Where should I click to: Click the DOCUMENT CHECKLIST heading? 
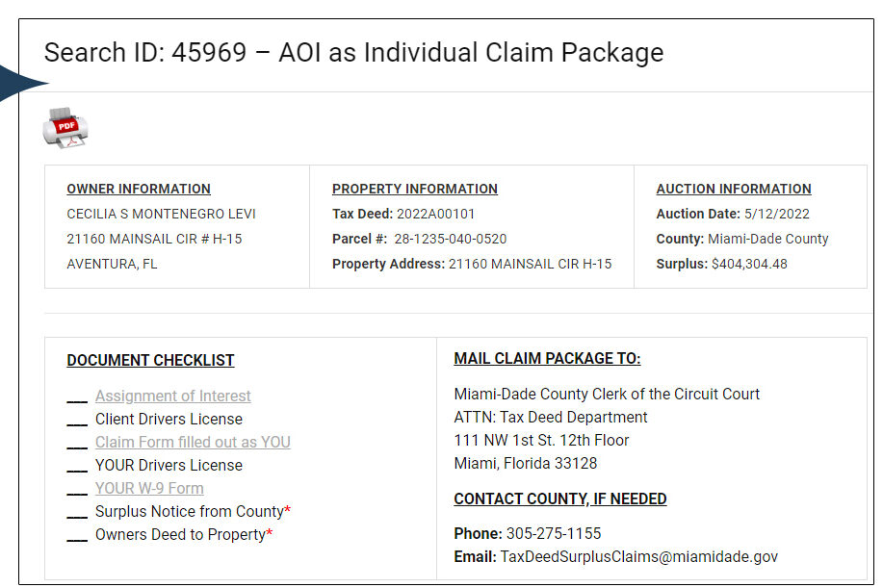150,360
